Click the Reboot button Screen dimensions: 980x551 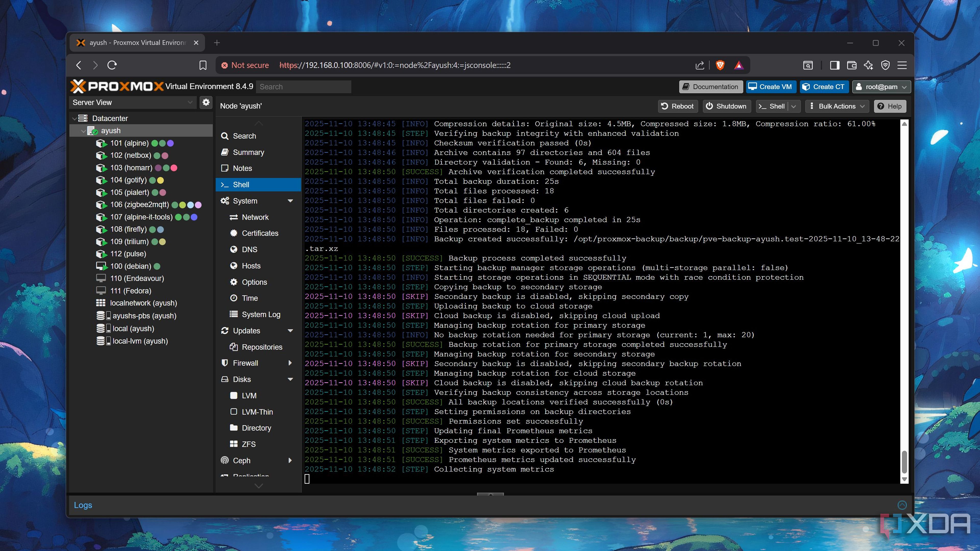click(678, 106)
